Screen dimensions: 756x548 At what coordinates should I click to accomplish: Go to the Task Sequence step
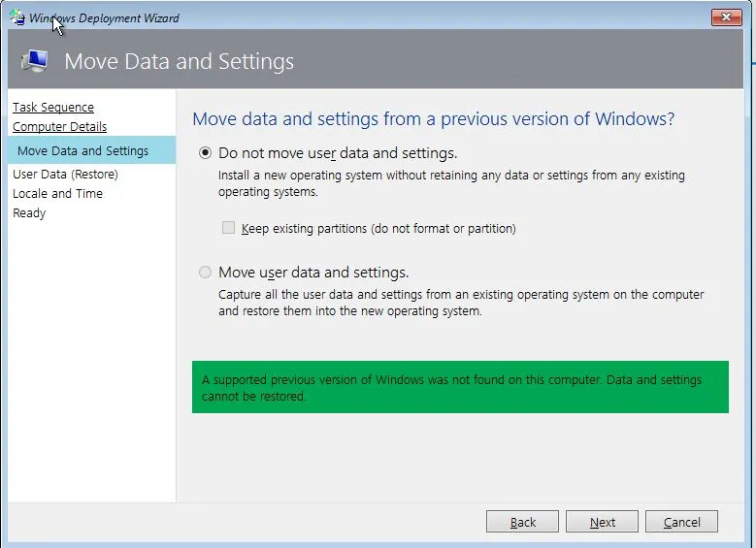pyautogui.click(x=53, y=108)
